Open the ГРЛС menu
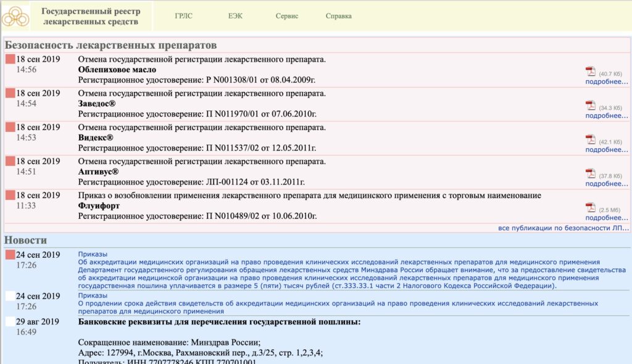The height and width of the screenshot is (364, 632). pyautogui.click(x=183, y=16)
